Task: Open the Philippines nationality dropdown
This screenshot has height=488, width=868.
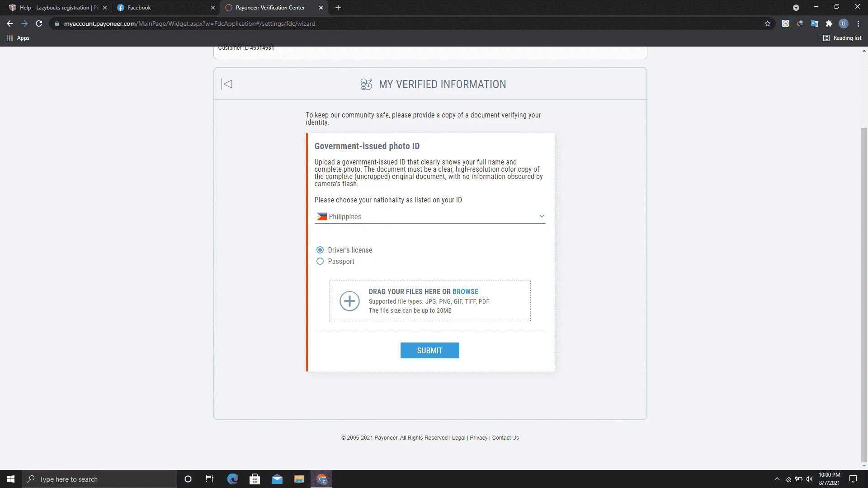Action: point(430,216)
